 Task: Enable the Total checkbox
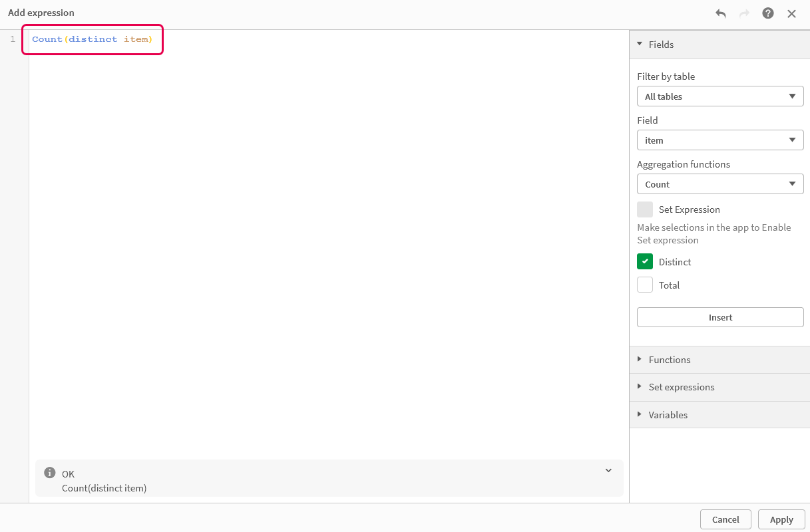644,285
